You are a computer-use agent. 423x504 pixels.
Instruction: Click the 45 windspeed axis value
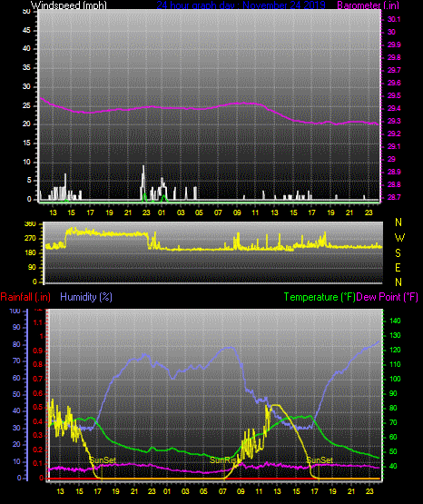(26, 31)
